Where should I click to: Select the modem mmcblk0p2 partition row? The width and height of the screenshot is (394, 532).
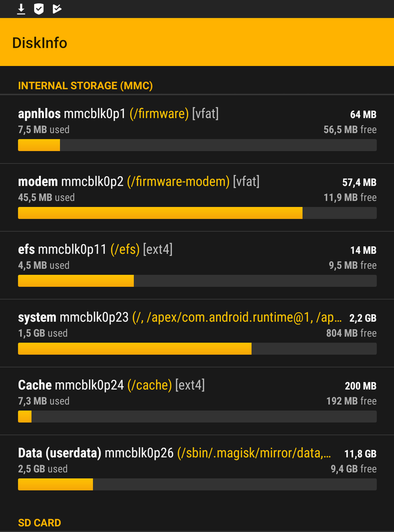pos(197,198)
